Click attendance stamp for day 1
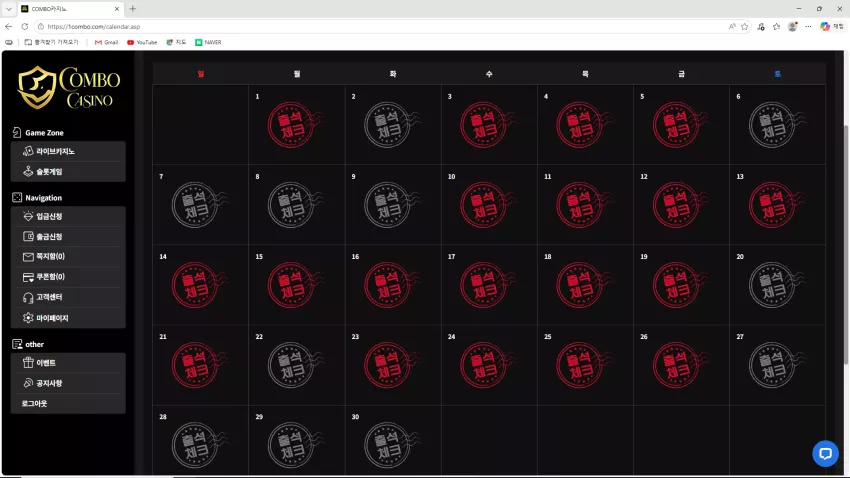 (294, 125)
